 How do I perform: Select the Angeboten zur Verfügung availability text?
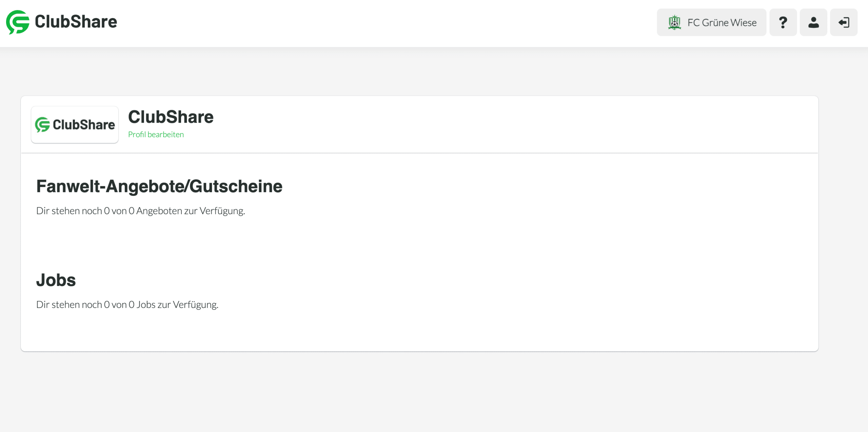pos(141,211)
